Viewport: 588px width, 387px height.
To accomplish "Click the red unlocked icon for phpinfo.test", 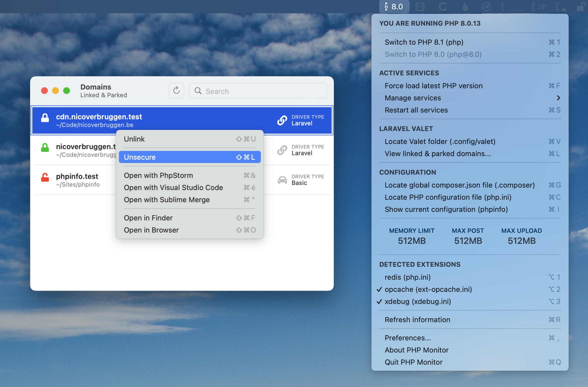I will pos(45,177).
